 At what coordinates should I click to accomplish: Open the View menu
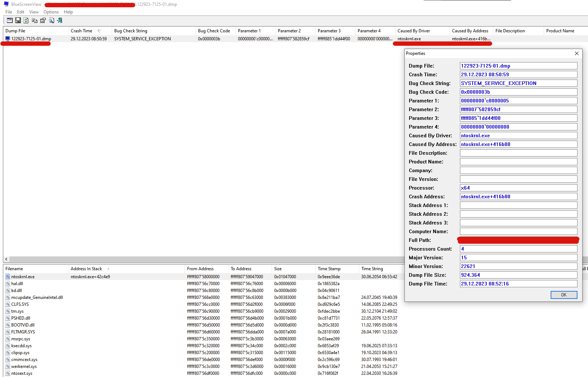[x=34, y=12]
